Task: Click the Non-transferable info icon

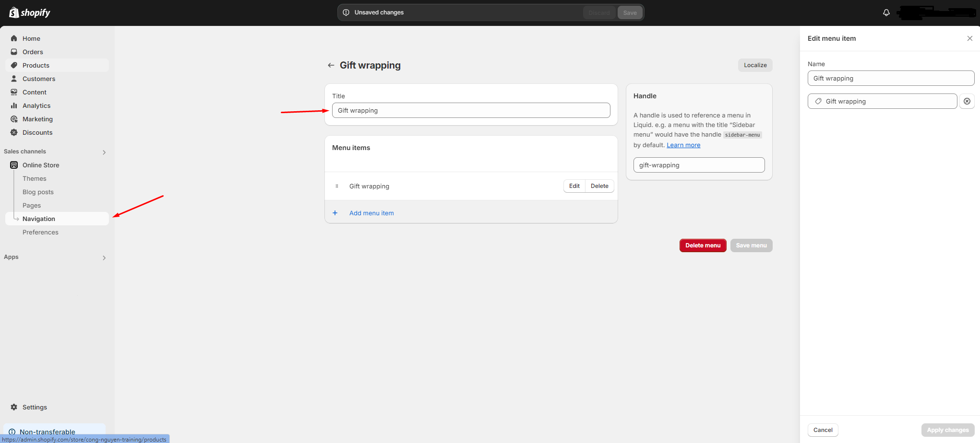Action: point(12,432)
